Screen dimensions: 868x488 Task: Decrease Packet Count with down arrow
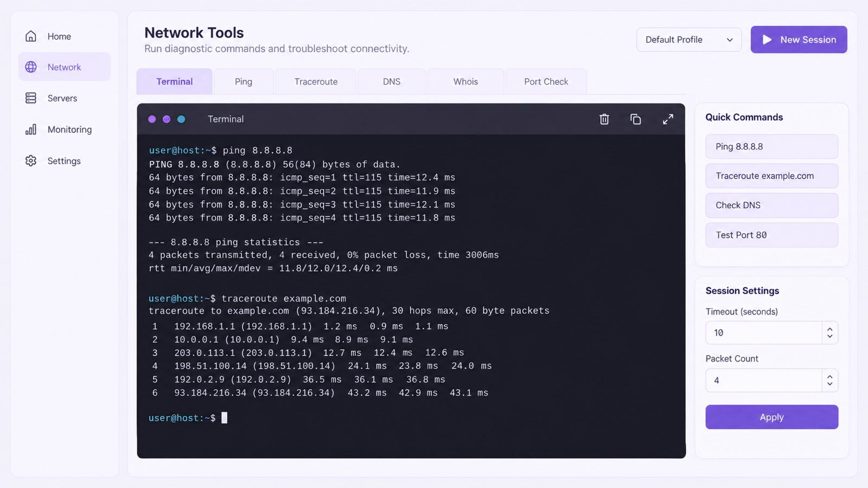pos(829,384)
